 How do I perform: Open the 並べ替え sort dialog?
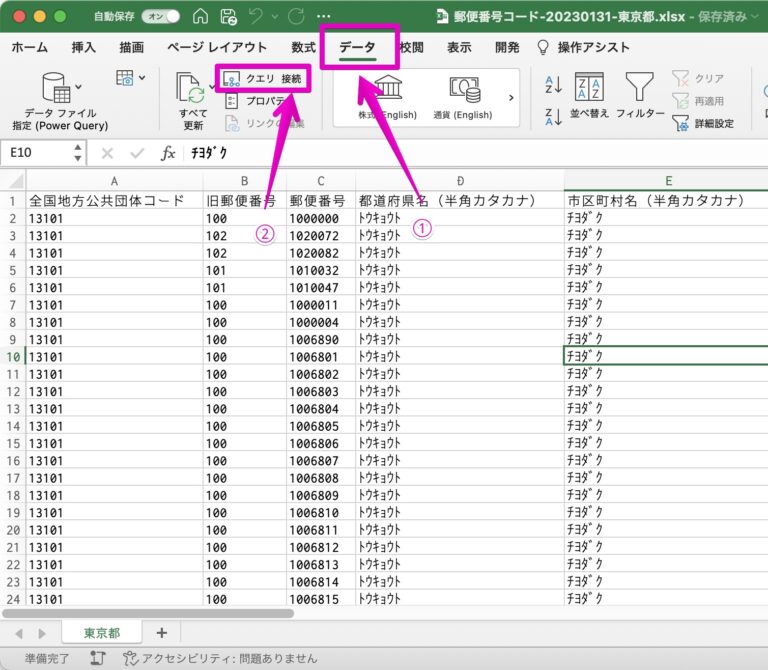coord(589,97)
